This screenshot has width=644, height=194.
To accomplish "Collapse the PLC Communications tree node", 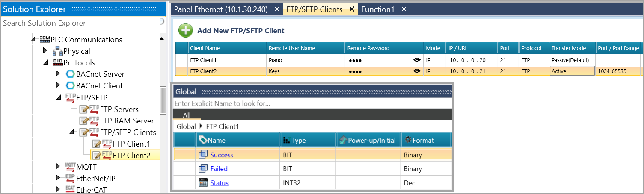I will pyautogui.click(x=33, y=40).
